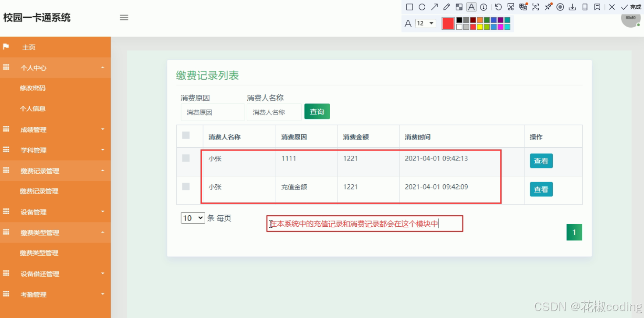Pin the screenshot to screen

click(548, 7)
